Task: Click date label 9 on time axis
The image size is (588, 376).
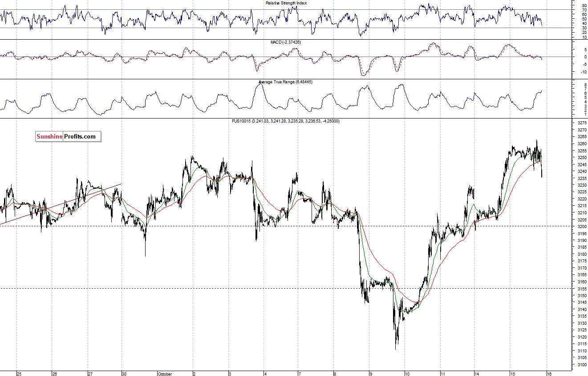Action: [x=372, y=374]
